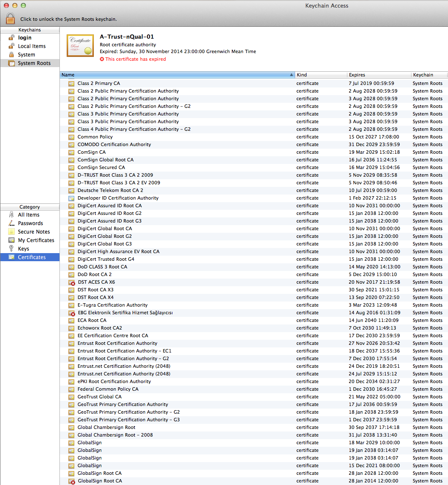Select DigiCert Trusted Root G4 row
The width and height of the screenshot is (448, 485).
[x=254, y=259]
